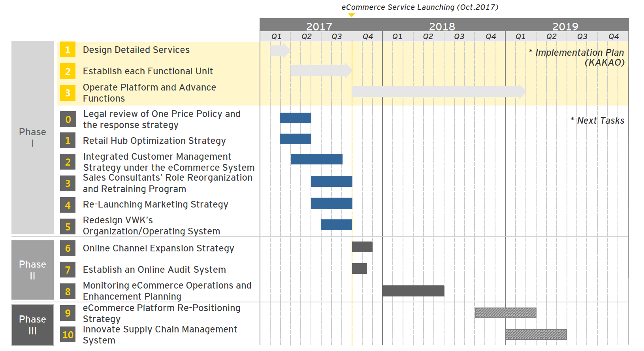Image resolution: width=644 pixels, height=351 pixels.
Task: Click the 2018 year header
Action: coord(442,26)
